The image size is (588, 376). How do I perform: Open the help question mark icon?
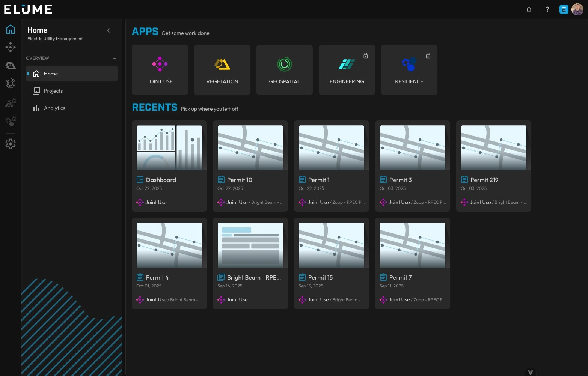coord(547,9)
